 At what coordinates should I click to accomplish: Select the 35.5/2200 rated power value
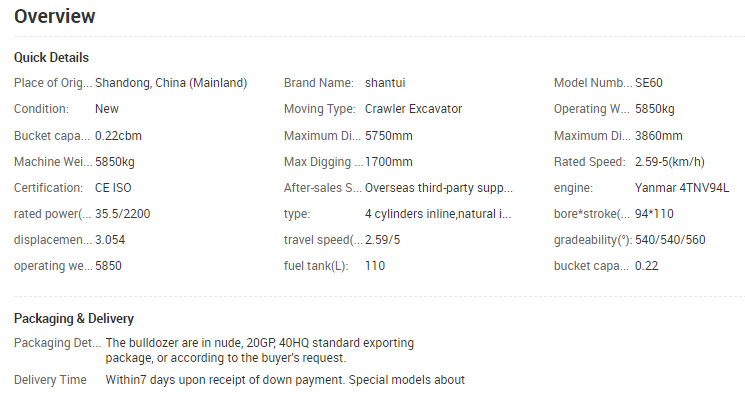click(x=123, y=214)
